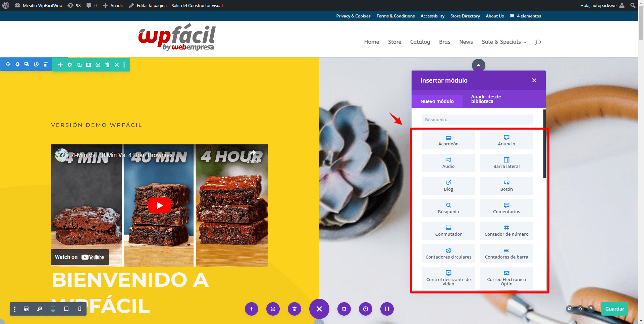The height and width of the screenshot is (324, 644).
Task: Click purple load-from-library plus button
Action: click(x=252, y=309)
